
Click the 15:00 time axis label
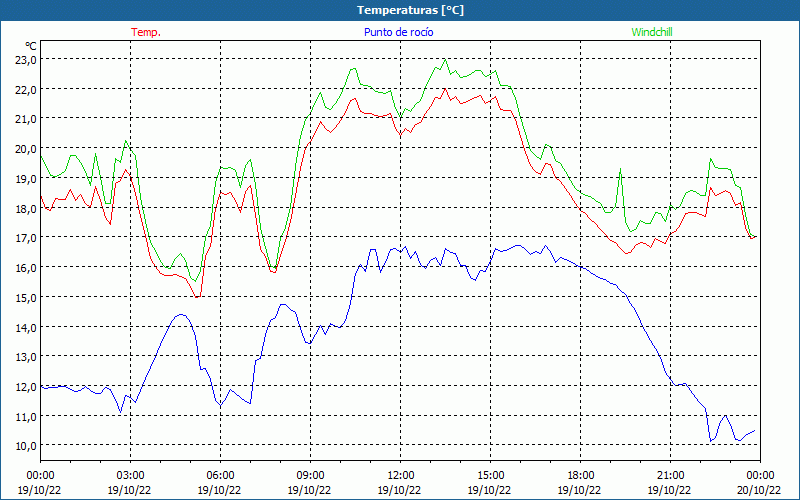490,476
